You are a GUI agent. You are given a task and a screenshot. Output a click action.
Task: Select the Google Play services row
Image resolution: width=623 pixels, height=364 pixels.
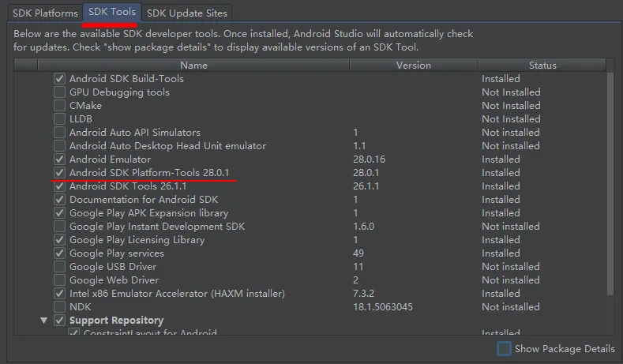pyautogui.click(x=117, y=253)
